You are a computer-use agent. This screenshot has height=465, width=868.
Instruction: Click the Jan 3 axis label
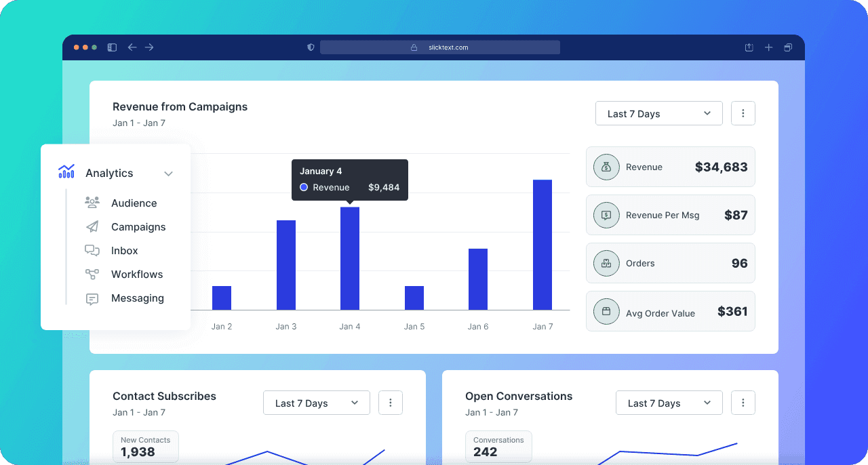point(286,326)
